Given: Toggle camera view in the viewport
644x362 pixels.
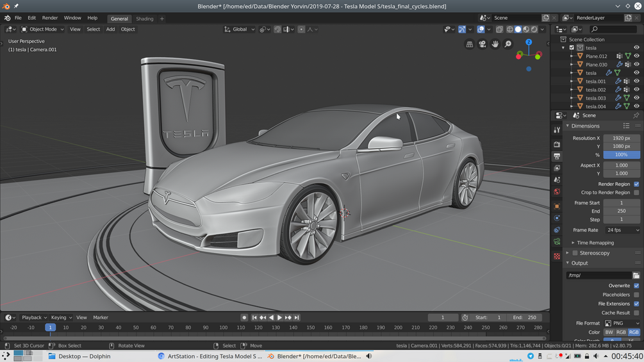Looking at the screenshot, I should [483, 44].
